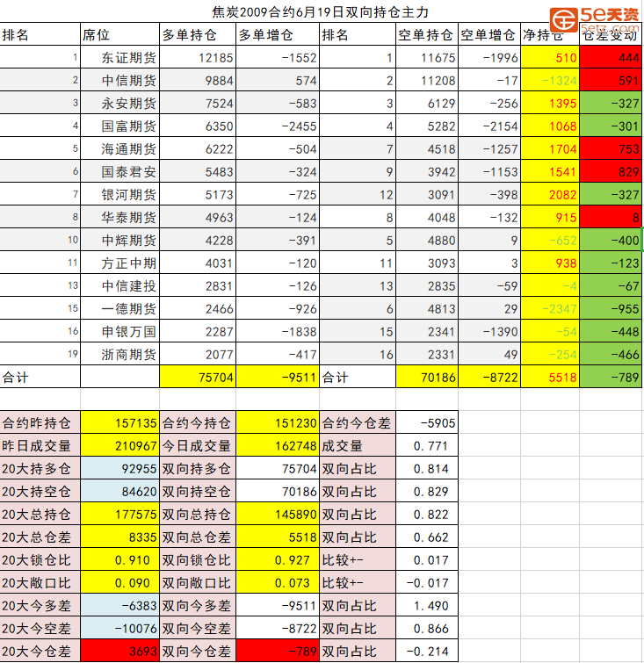Click red change cell 829
644x663 pixels.
click(611, 171)
